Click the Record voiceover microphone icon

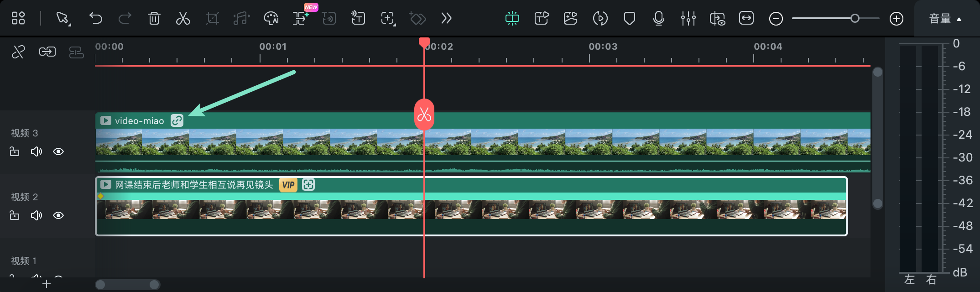[658, 18]
